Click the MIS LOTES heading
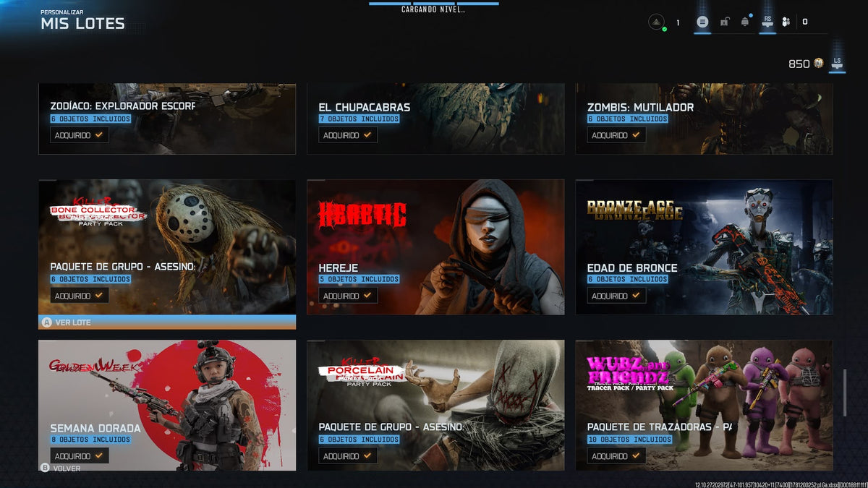The image size is (868, 488). (82, 24)
